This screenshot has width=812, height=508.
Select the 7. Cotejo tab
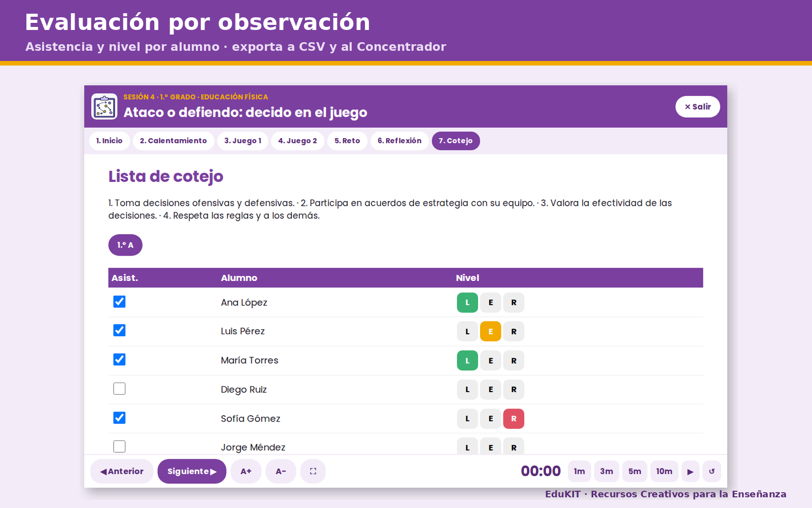456,141
